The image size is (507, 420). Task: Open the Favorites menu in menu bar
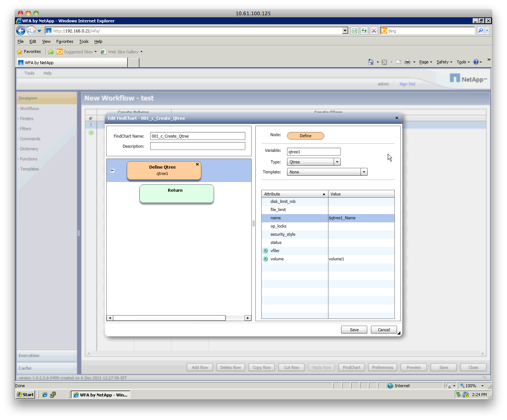[x=64, y=41]
